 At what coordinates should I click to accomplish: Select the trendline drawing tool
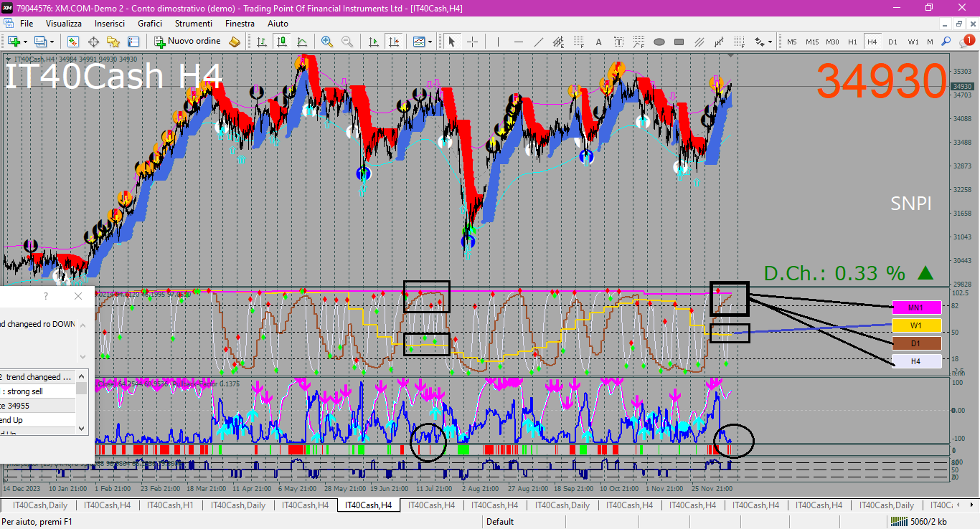(x=539, y=42)
